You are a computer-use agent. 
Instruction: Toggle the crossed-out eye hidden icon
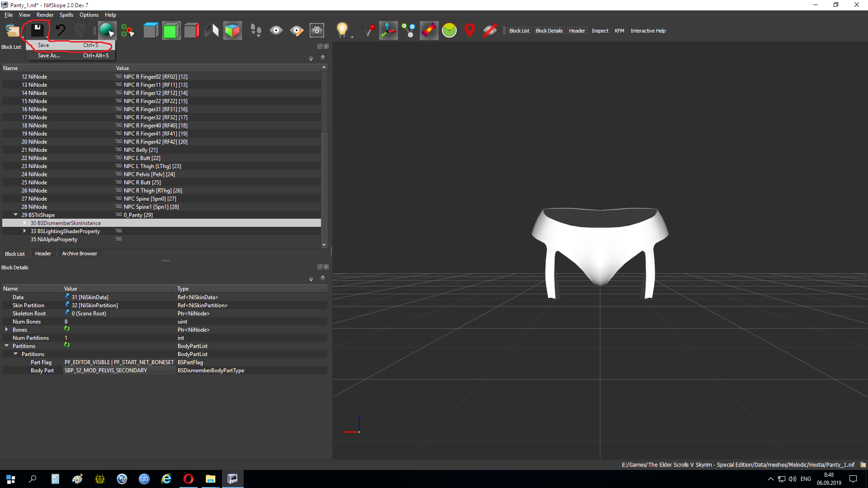click(490, 30)
